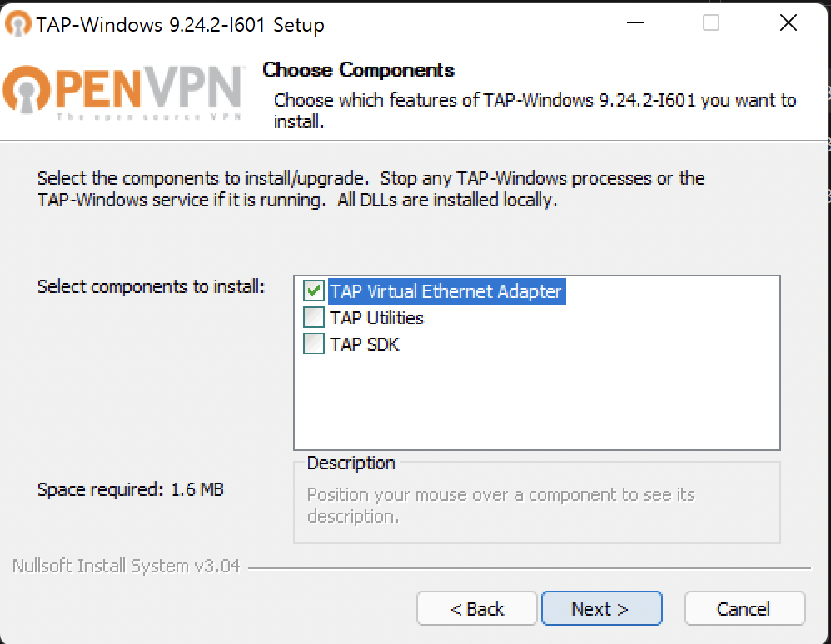This screenshot has width=831, height=644.
Task: Click the 'Choose Components' heading
Action: [359, 70]
